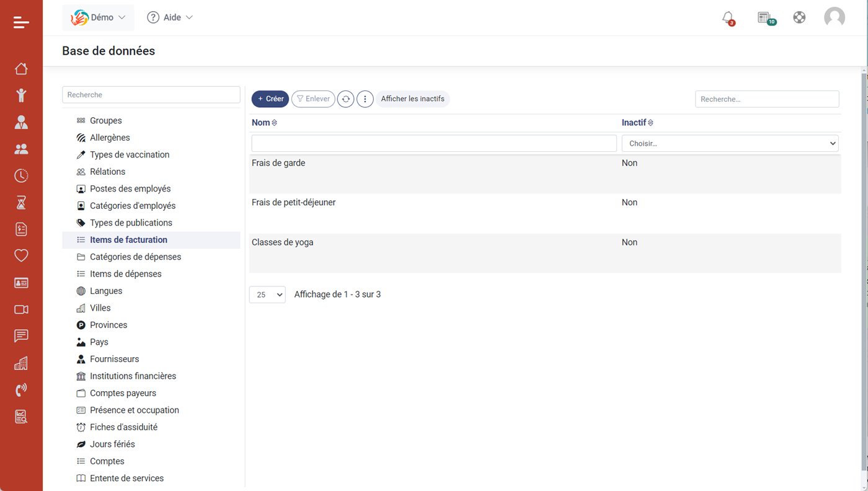Open Institutions financières category
This screenshot has height=491, width=868.
click(133, 376)
